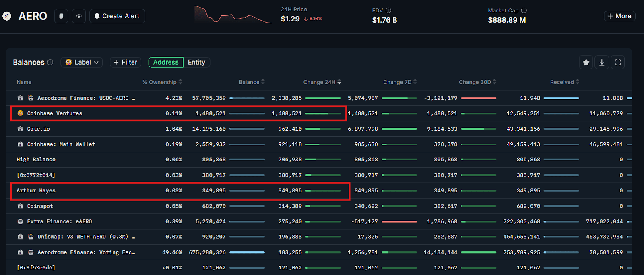The height and width of the screenshot is (275, 644).
Task: Sort by % Ownership column
Action: 162,82
